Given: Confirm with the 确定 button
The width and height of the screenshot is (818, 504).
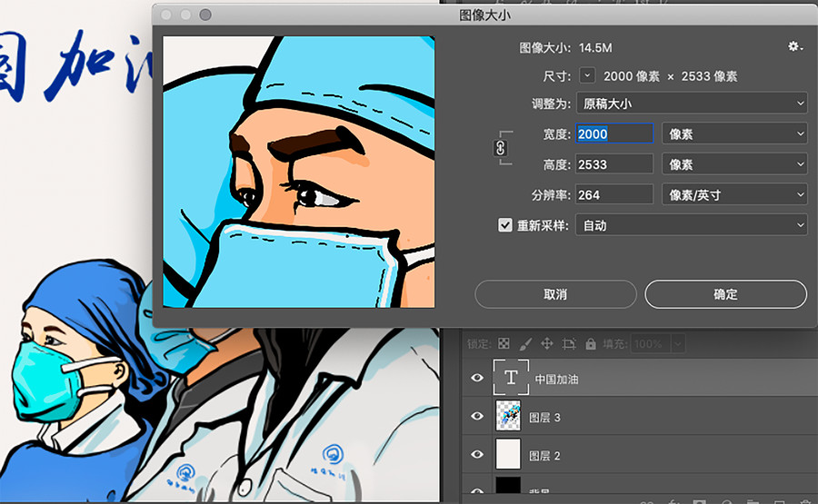Looking at the screenshot, I should pyautogui.click(x=725, y=294).
